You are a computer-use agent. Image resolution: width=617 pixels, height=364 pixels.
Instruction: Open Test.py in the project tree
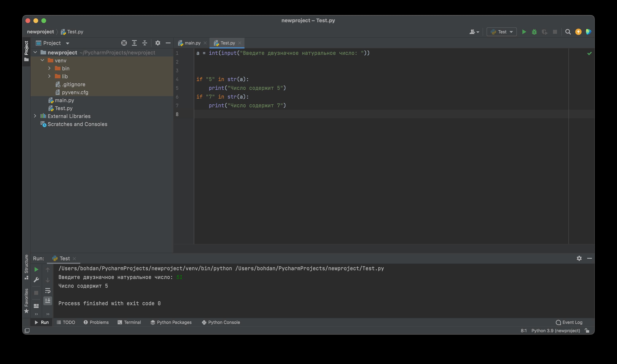(x=60, y=108)
